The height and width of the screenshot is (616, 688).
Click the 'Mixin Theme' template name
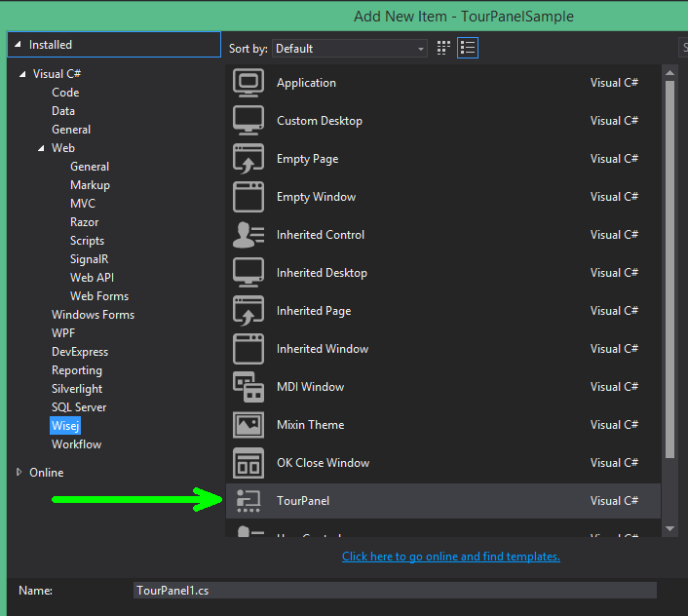point(310,425)
